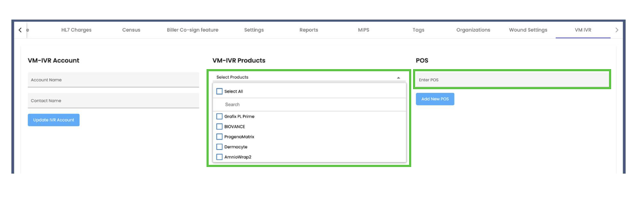
Task: Switch to the MIPS tab
Action: pyautogui.click(x=364, y=30)
